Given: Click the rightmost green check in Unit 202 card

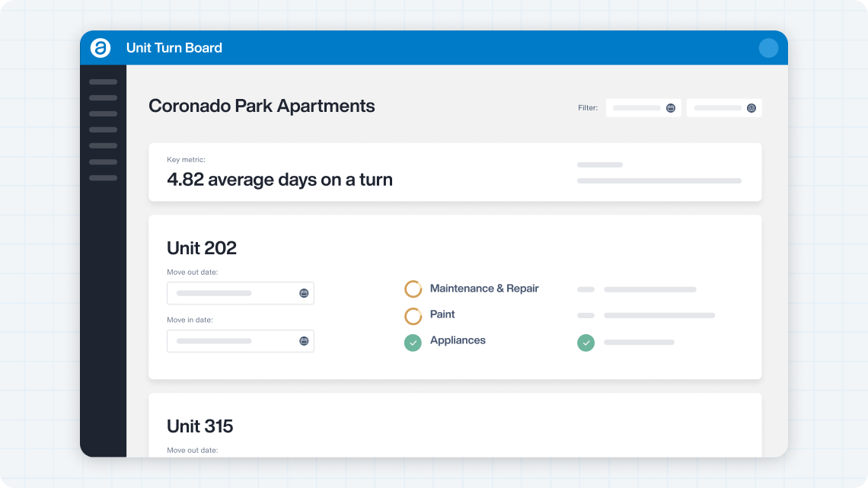Looking at the screenshot, I should [586, 343].
